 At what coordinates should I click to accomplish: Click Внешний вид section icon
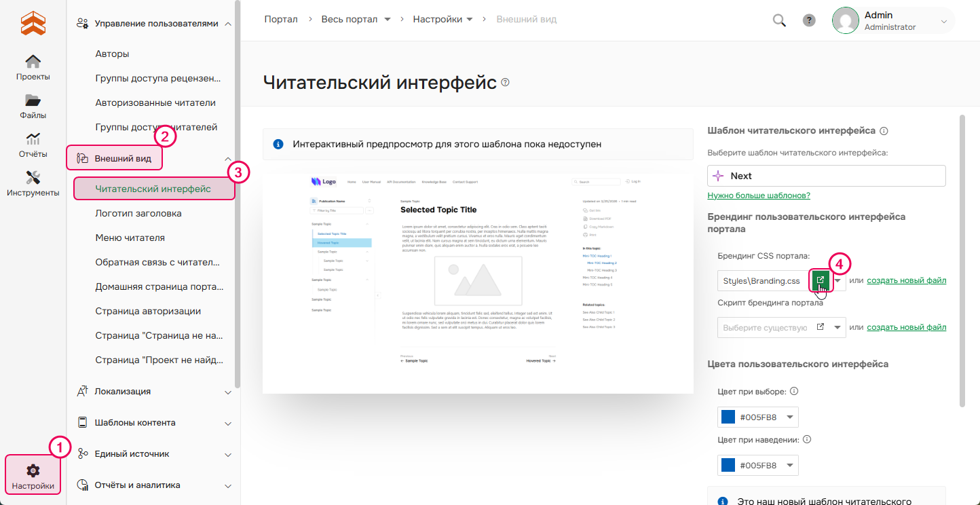(x=83, y=158)
